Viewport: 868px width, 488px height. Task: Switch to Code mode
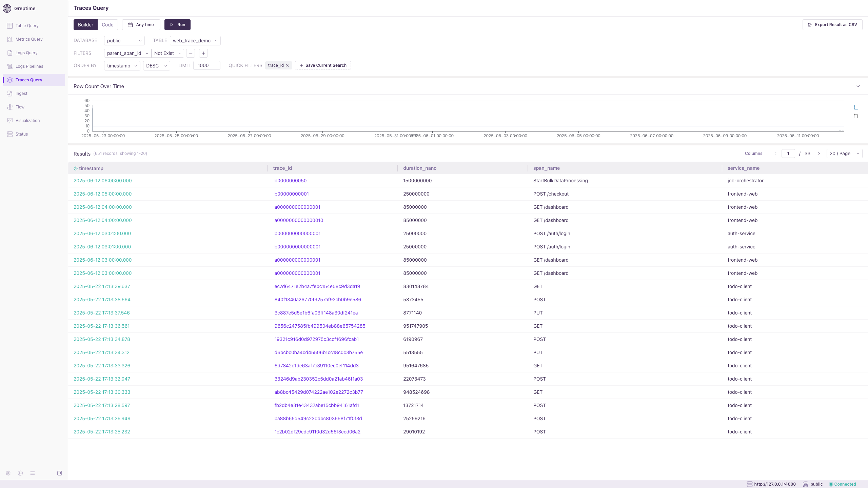[107, 25]
